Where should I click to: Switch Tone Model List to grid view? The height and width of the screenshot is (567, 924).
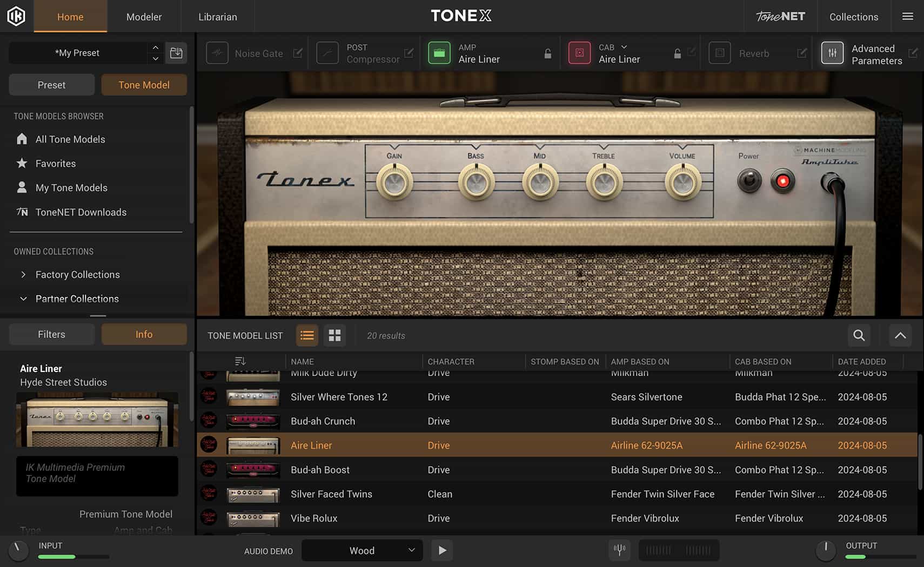click(x=334, y=335)
